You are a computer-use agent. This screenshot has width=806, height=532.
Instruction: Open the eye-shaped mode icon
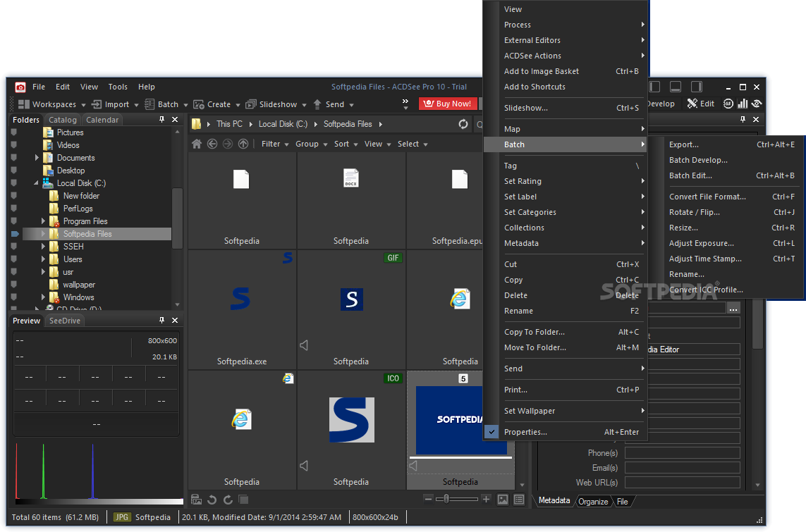click(x=757, y=104)
